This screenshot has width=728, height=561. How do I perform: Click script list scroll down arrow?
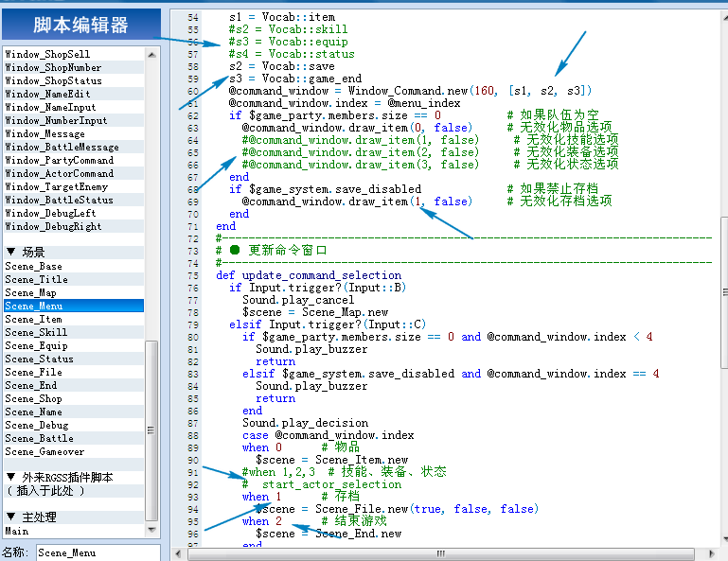(151, 530)
